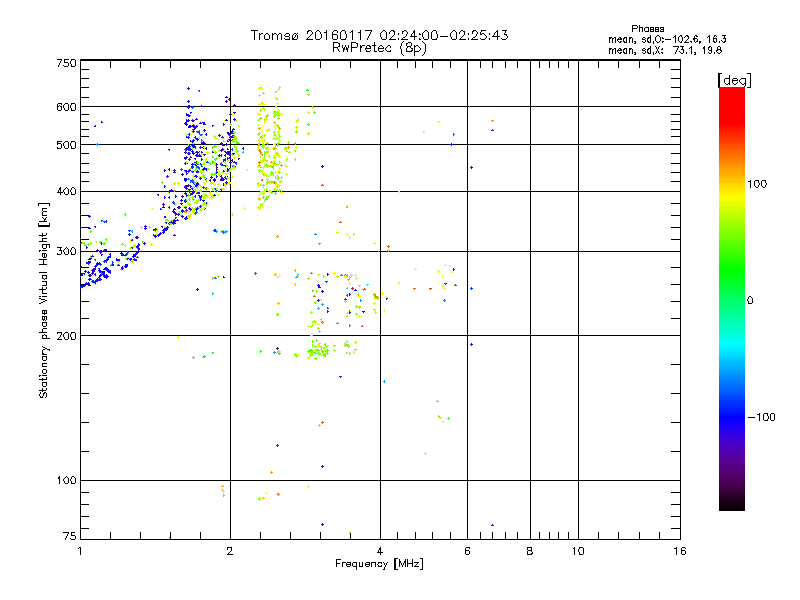
Task: Pick the black bottom end of the colorbar
Action: tap(732, 503)
